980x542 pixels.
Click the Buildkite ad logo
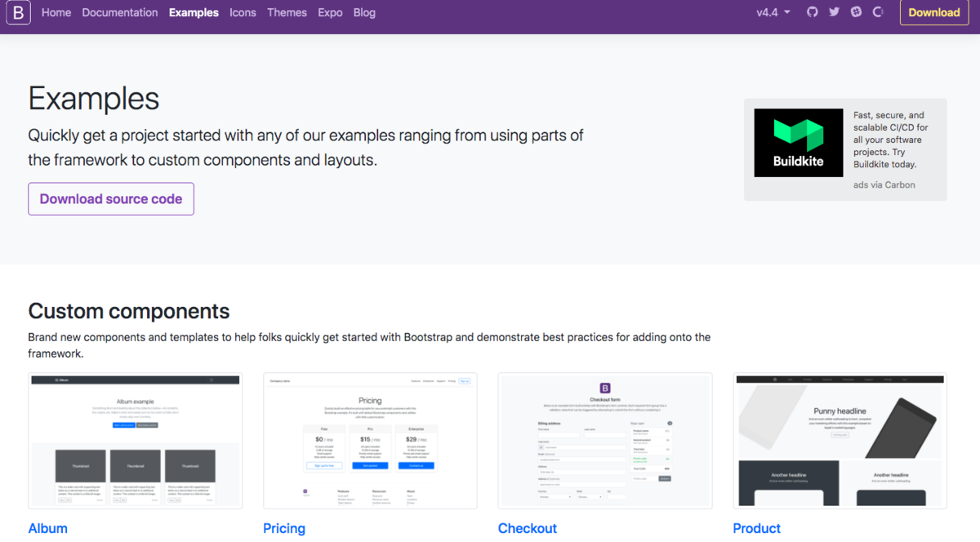pyautogui.click(x=799, y=143)
